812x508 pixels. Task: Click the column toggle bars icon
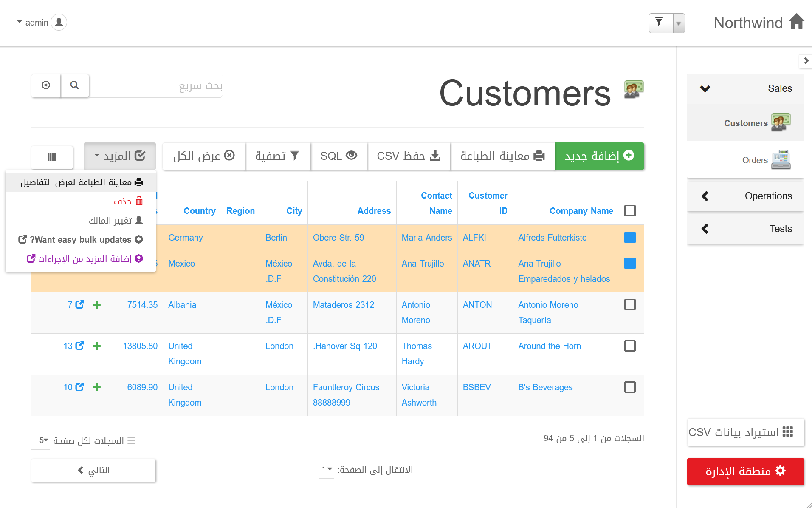52,157
